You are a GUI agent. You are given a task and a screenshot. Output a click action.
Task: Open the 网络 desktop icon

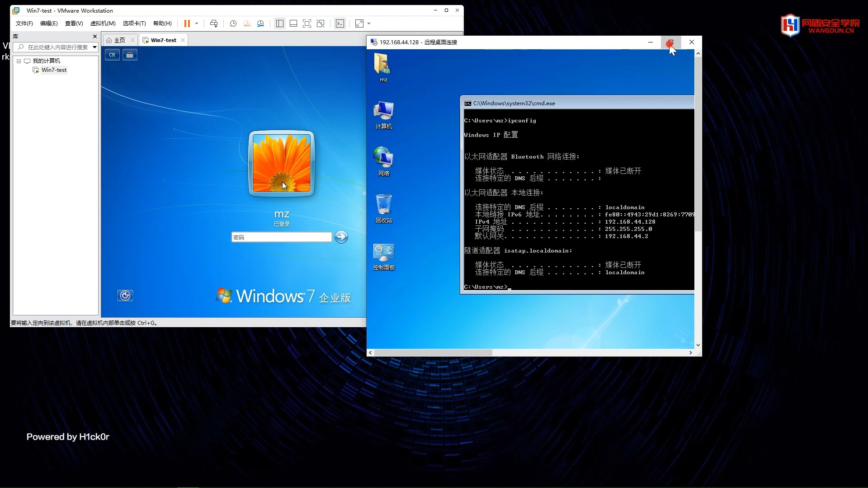pos(383,162)
